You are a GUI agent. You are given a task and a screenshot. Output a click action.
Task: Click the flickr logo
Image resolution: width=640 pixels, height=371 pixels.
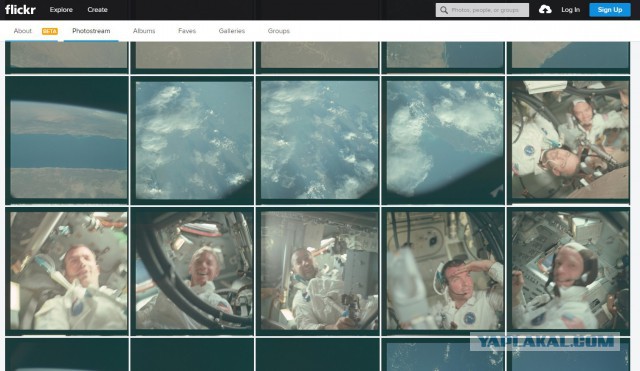20,9
